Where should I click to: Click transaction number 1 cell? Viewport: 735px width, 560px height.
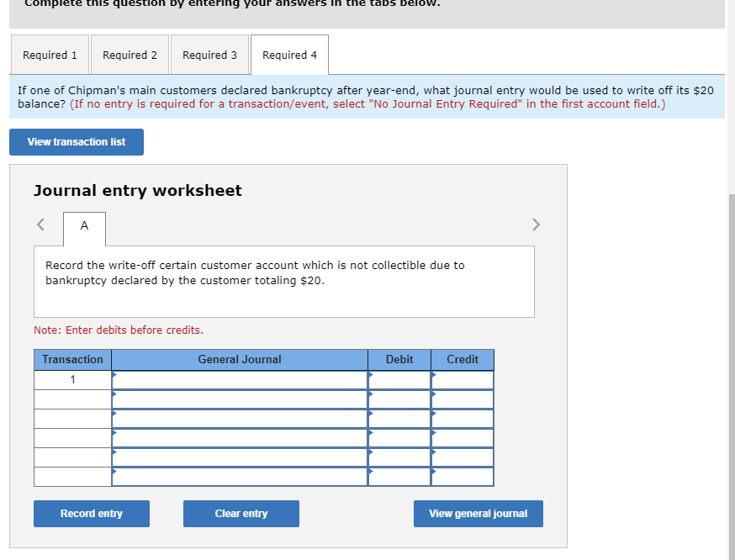[72, 380]
